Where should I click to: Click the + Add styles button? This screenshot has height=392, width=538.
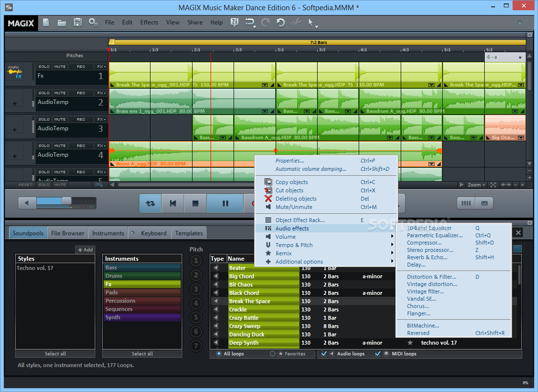click(85, 250)
